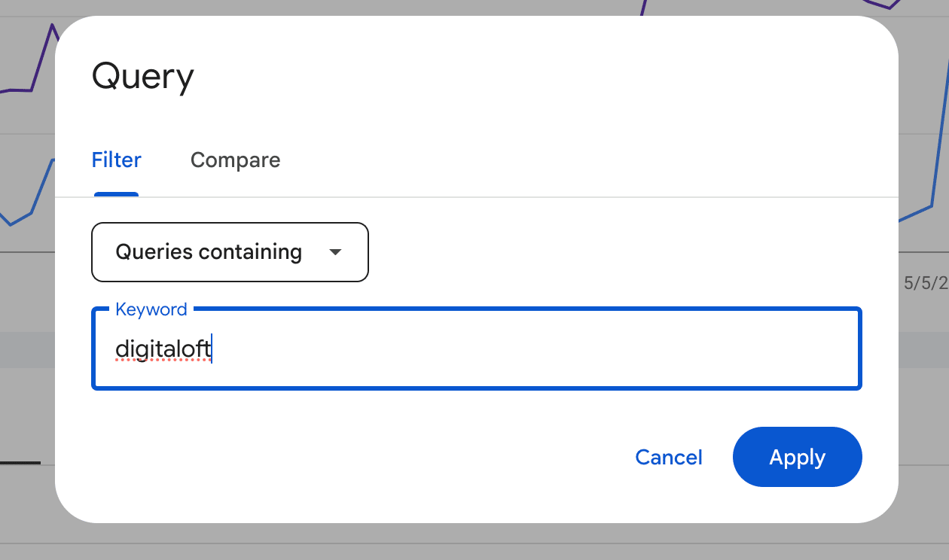949x560 pixels.
Task: Click the floating Keyword label
Action: click(151, 309)
